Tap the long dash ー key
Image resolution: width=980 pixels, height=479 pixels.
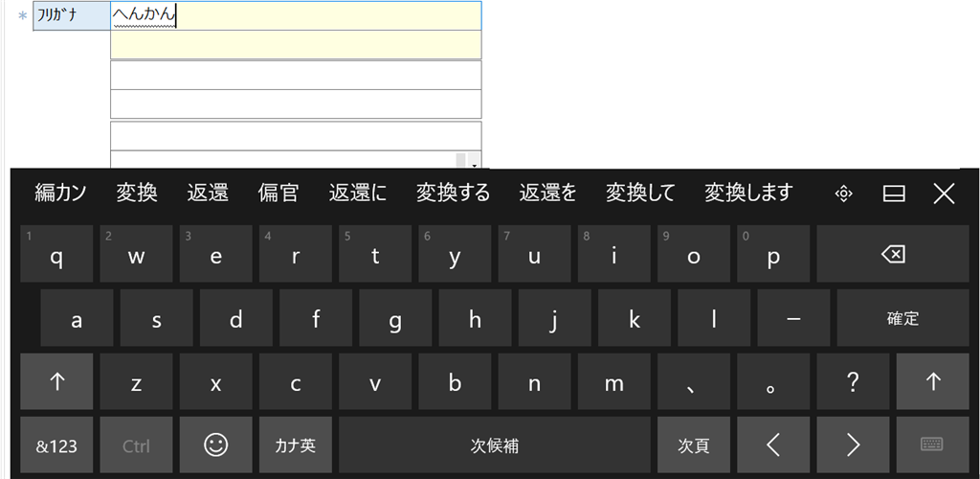click(793, 318)
